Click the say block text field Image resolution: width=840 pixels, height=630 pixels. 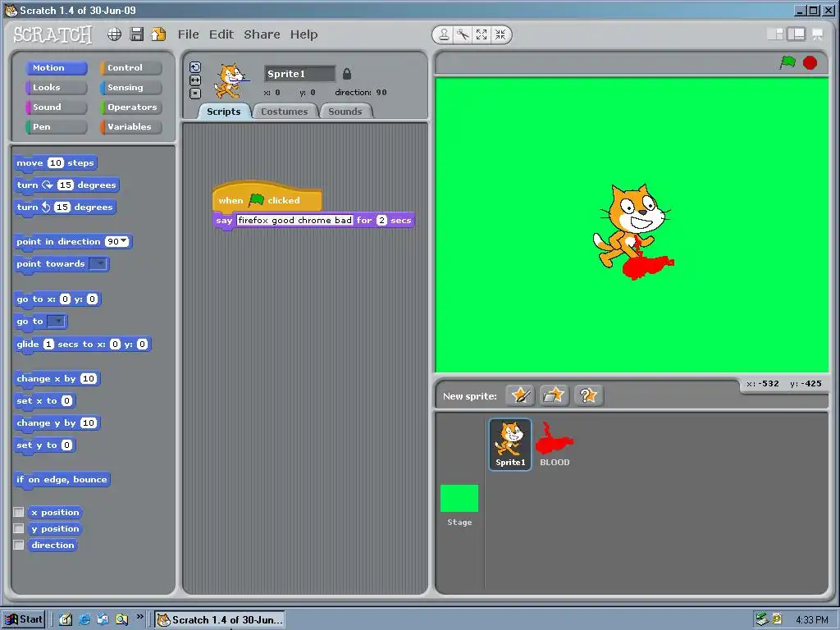pyautogui.click(x=294, y=220)
